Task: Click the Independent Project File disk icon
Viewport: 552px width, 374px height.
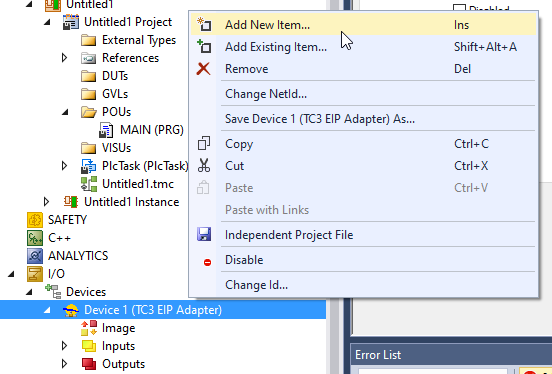Action: (x=204, y=235)
